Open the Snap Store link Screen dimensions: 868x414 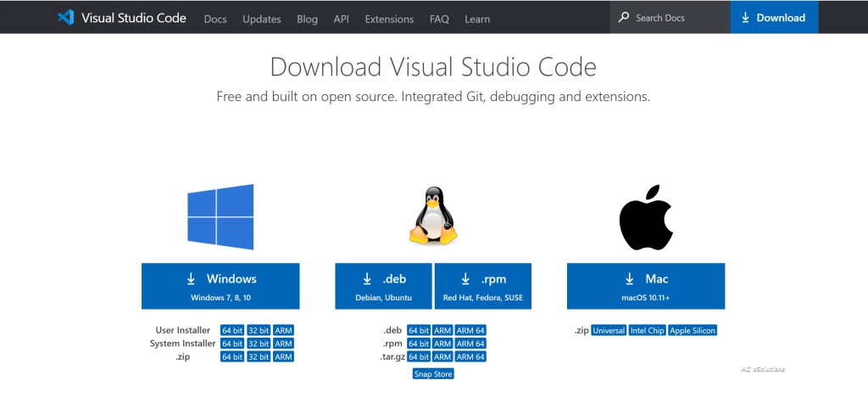coord(433,373)
